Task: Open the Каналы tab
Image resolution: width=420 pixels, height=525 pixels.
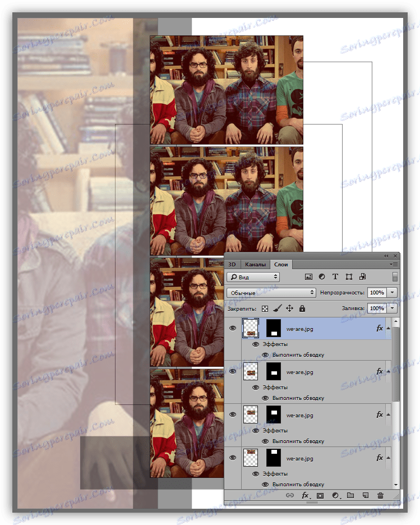Action: (x=255, y=265)
